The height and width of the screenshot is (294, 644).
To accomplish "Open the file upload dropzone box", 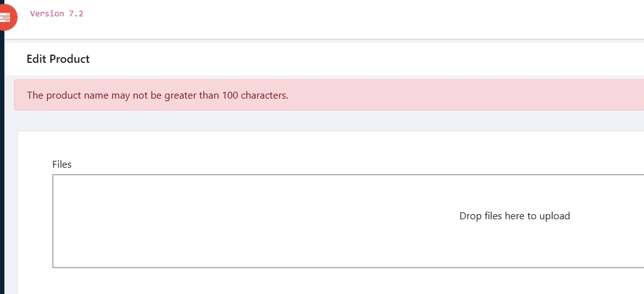I will tap(348, 221).
